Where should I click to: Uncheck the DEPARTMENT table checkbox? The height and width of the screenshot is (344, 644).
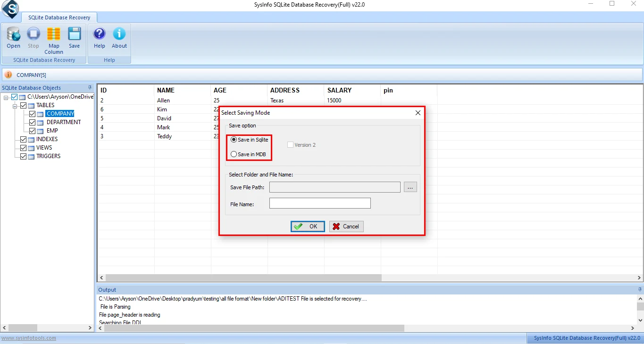(32, 122)
